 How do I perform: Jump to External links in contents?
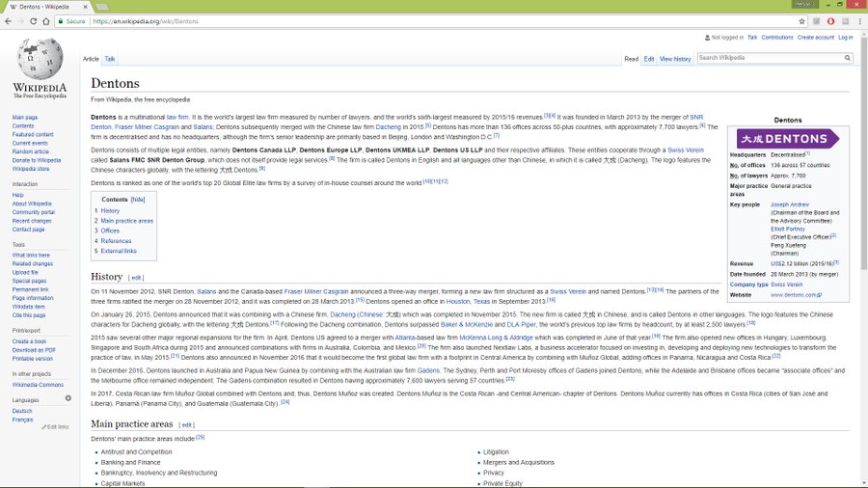pyautogui.click(x=119, y=251)
